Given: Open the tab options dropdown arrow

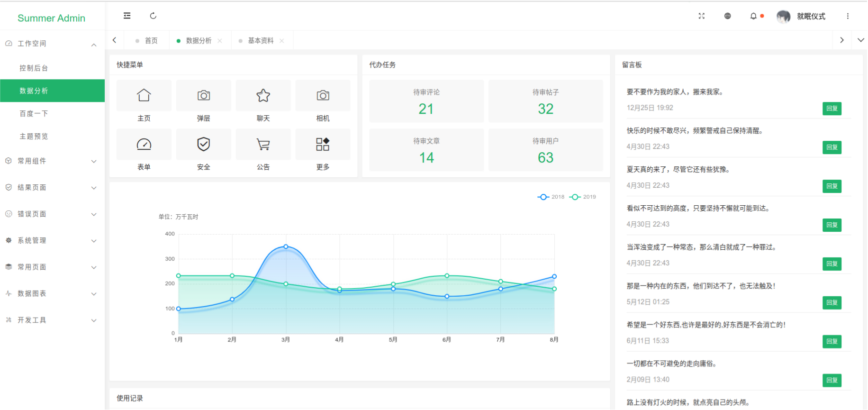Looking at the screenshot, I should tap(860, 40).
